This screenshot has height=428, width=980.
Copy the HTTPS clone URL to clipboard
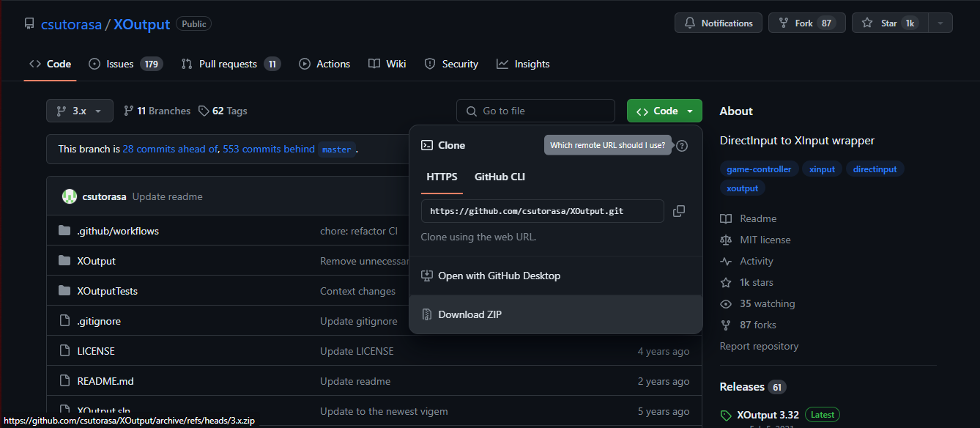[x=679, y=211]
